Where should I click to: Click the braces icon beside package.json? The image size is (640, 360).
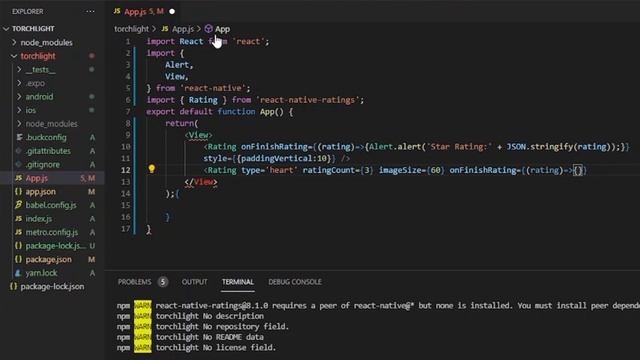18,259
